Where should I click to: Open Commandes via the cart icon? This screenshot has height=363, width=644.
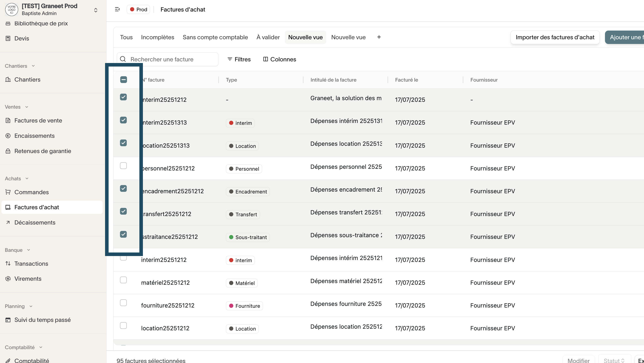[x=8, y=192]
